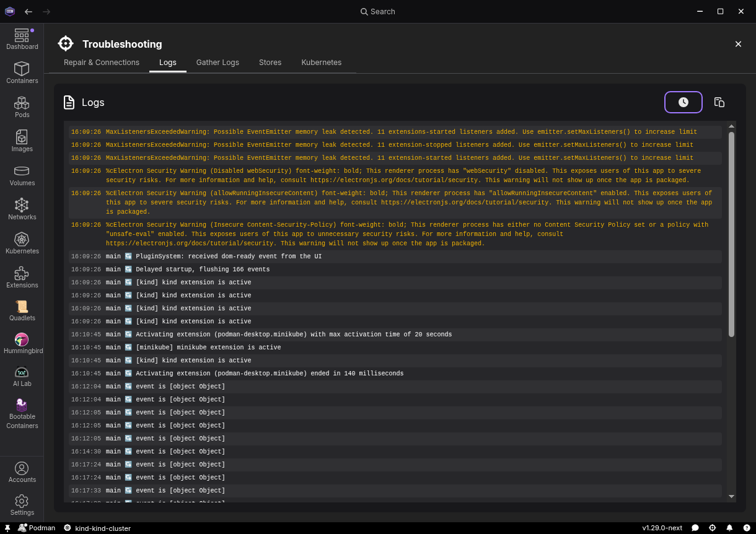Copy logs to clipboard icon
This screenshot has width=756, height=534.
[719, 102]
